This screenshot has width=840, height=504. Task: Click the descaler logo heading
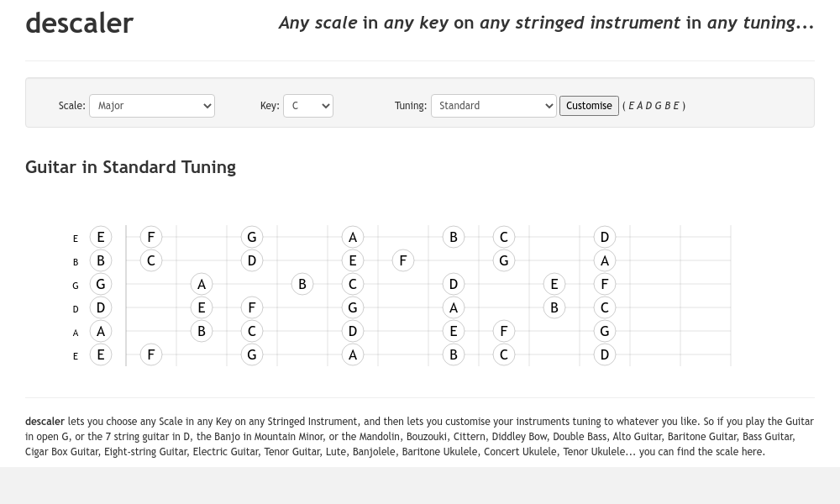[x=79, y=23]
